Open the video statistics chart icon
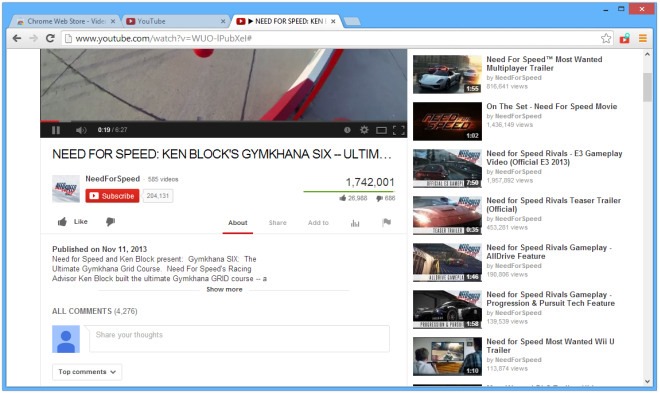Image resolution: width=660 pixels, height=393 pixels. (x=355, y=223)
